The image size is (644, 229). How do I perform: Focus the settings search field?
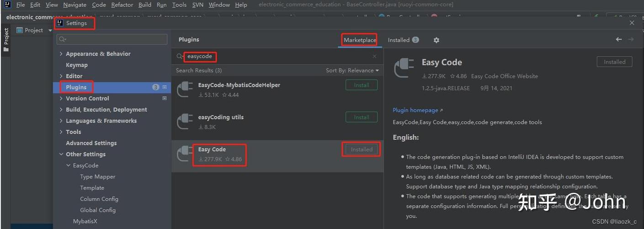pos(112,39)
